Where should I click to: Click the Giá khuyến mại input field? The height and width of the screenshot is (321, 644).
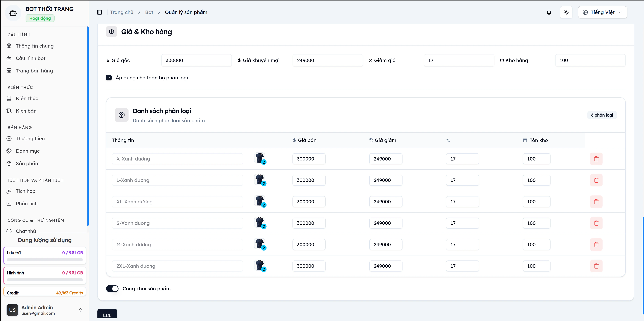328,60
